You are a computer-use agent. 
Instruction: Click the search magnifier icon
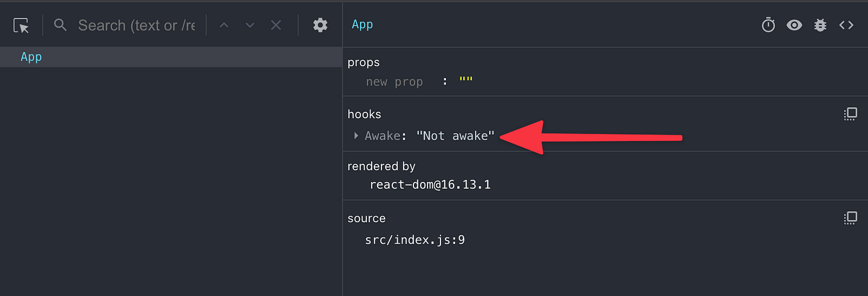coord(60,25)
